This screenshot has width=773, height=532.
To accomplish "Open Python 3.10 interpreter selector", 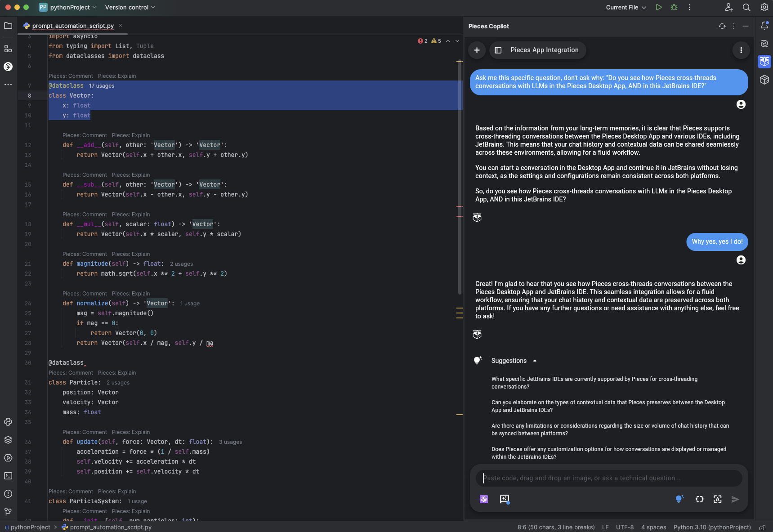I will click(x=712, y=527).
